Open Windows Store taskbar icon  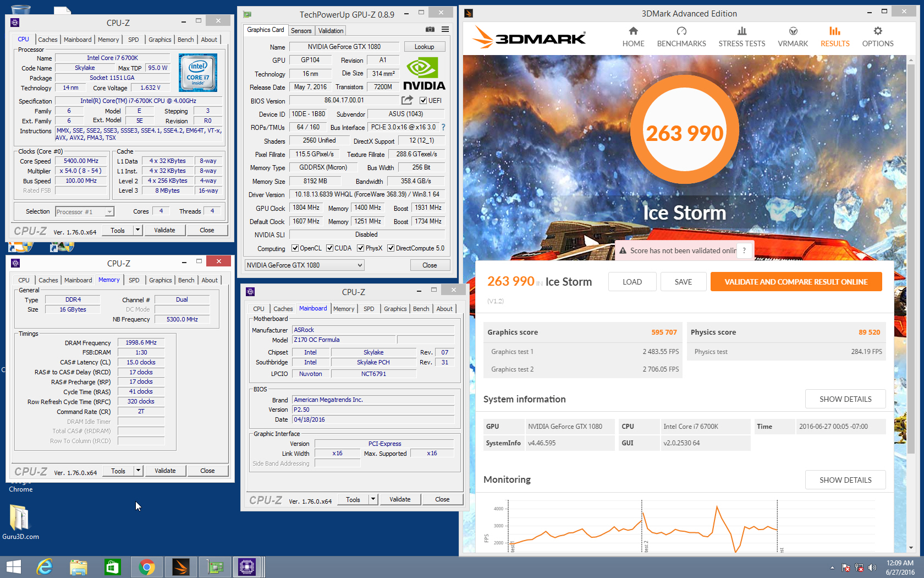(x=113, y=567)
